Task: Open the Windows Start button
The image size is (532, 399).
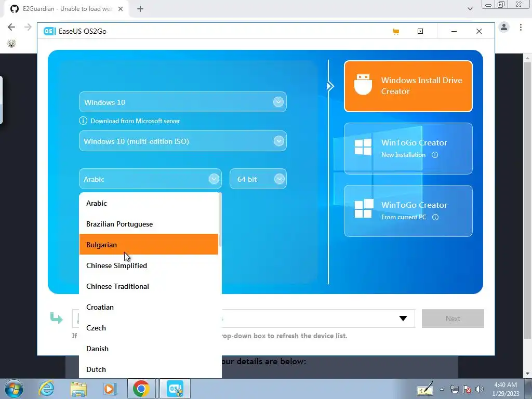Action: (14, 389)
